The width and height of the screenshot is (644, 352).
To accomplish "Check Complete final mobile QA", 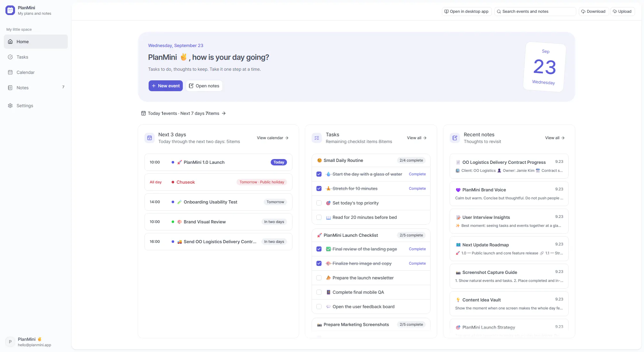I will (x=319, y=292).
